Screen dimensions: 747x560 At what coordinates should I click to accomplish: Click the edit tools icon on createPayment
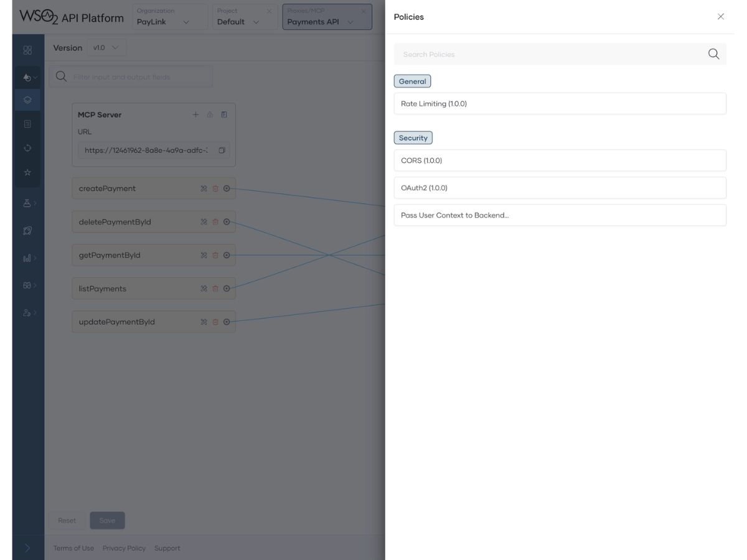coord(204,189)
